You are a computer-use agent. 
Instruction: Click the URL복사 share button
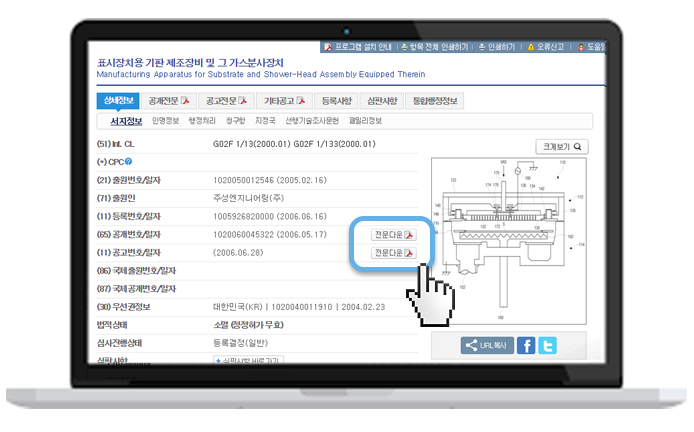point(487,345)
